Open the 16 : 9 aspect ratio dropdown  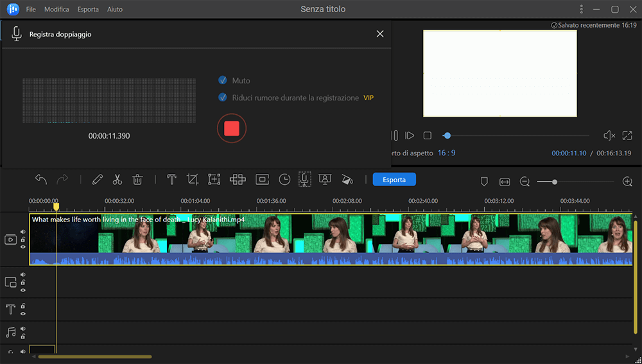point(446,153)
